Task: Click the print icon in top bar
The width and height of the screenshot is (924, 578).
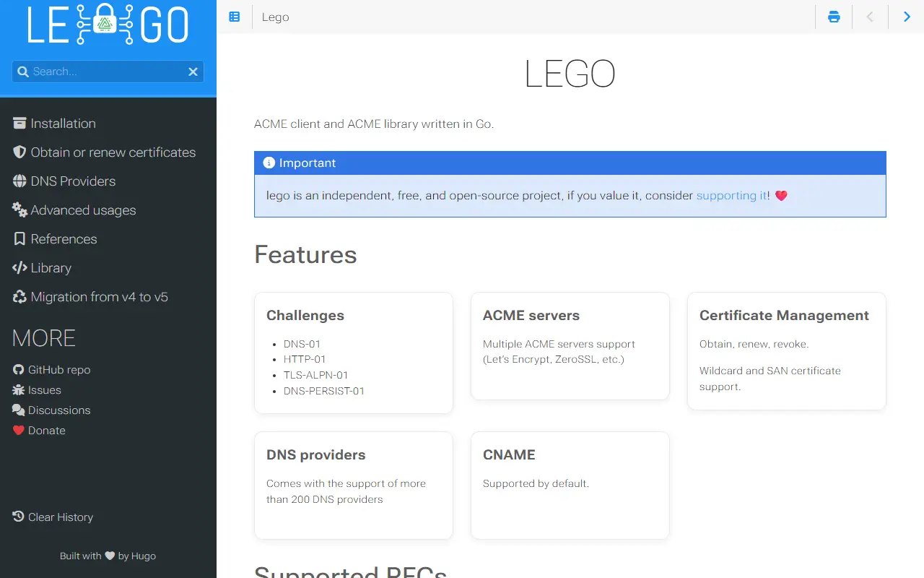Action: point(834,17)
